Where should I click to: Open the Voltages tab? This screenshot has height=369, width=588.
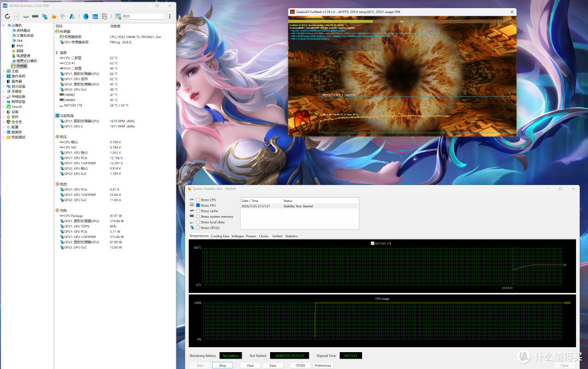pos(237,236)
